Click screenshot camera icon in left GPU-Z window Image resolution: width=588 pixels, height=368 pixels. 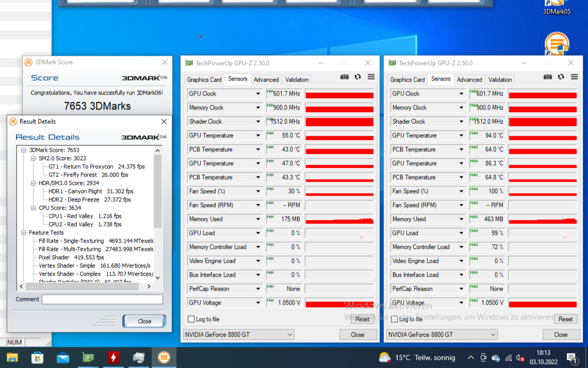pyautogui.click(x=344, y=77)
